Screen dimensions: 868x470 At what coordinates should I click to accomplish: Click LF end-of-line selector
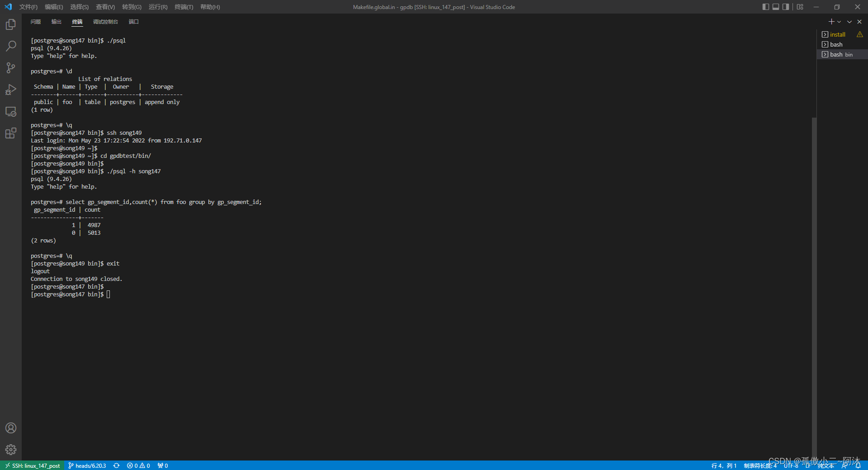click(x=808, y=465)
